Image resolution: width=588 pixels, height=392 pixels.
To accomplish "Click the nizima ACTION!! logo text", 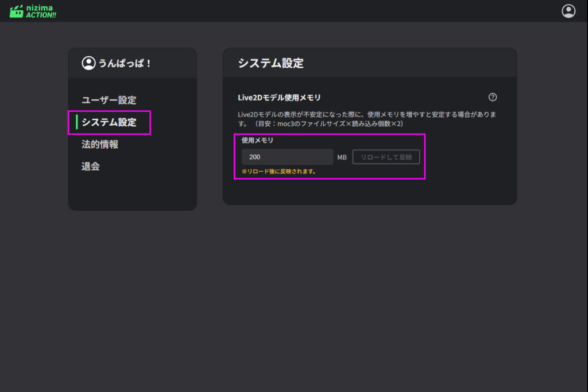I will (x=41, y=11).
